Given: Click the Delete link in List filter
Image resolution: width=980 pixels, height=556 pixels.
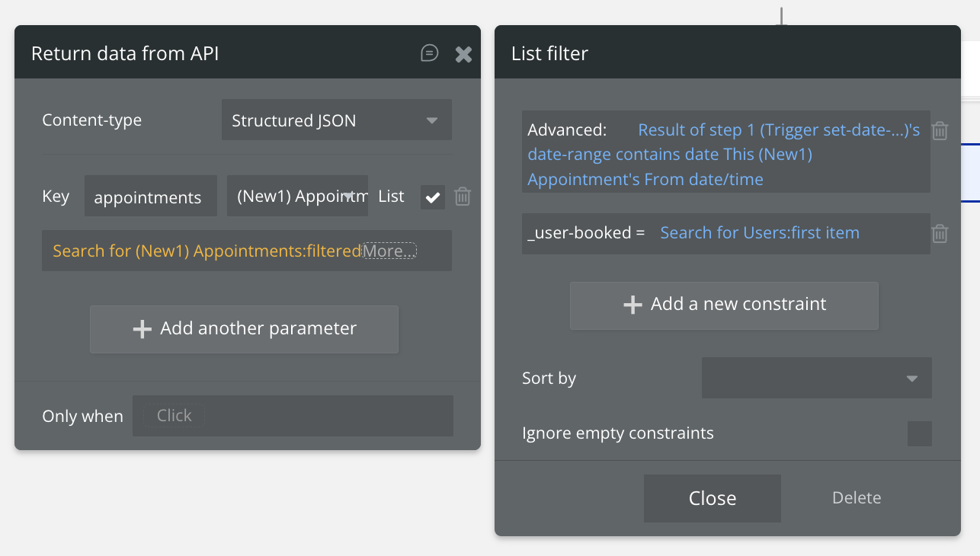Looking at the screenshot, I should [857, 498].
